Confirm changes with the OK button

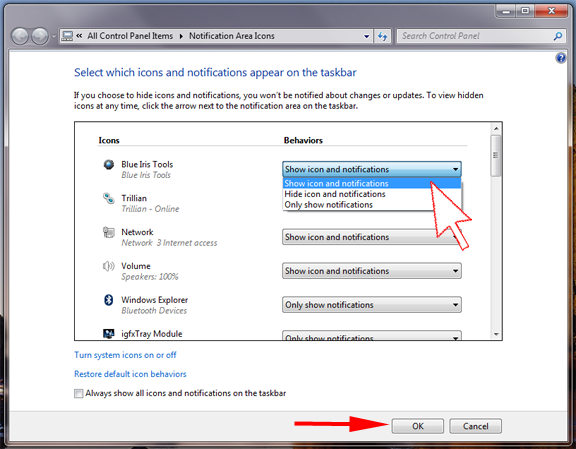coord(418,426)
